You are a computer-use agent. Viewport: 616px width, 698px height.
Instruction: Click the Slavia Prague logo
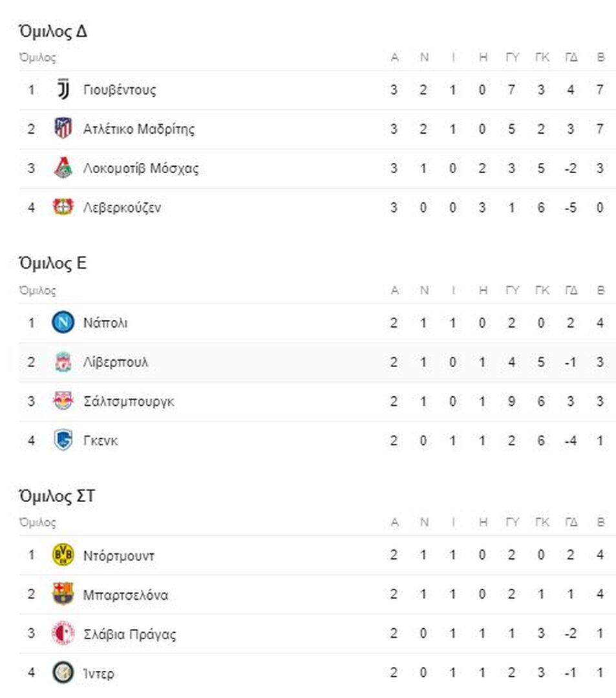click(63, 633)
